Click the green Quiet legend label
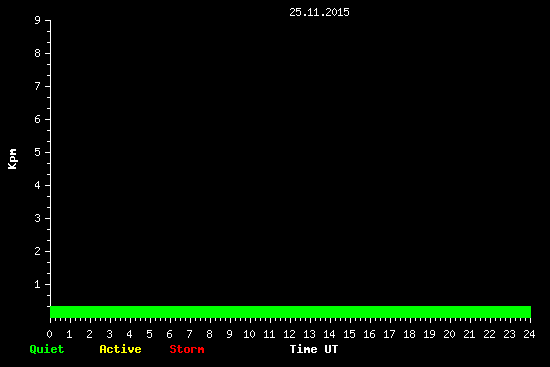Viewport: 550px width, 367px height. click(47, 349)
